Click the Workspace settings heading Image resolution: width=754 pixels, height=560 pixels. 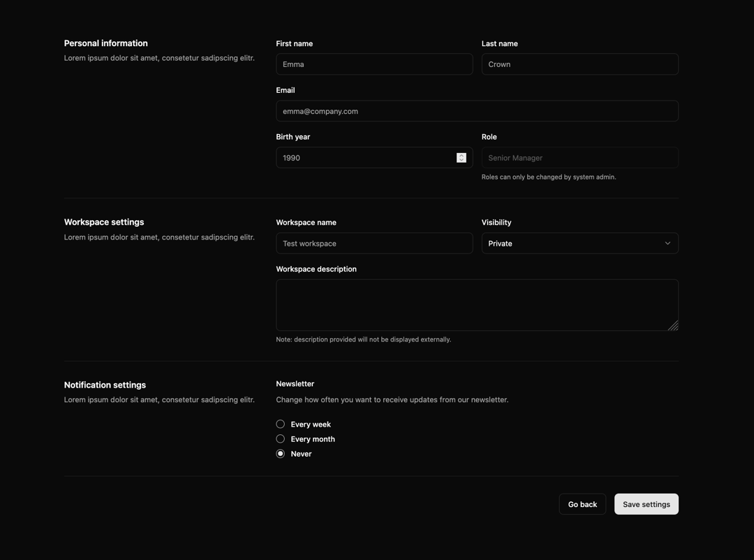pyautogui.click(x=104, y=222)
